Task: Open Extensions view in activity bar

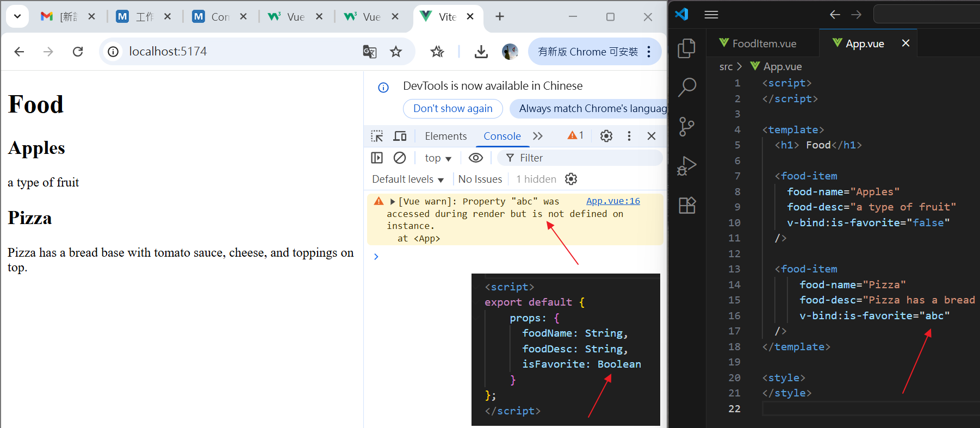Action: [x=686, y=205]
